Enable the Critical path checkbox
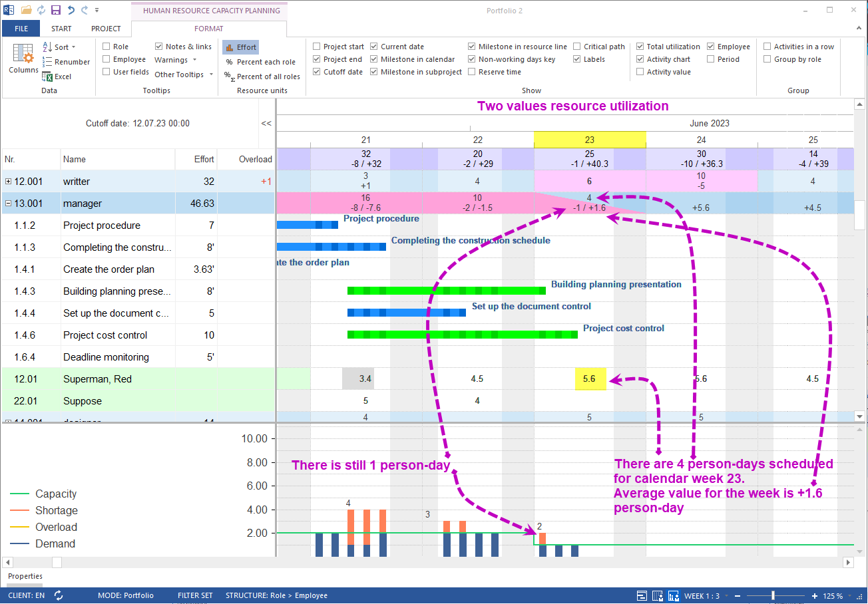 pyautogui.click(x=576, y=46)
